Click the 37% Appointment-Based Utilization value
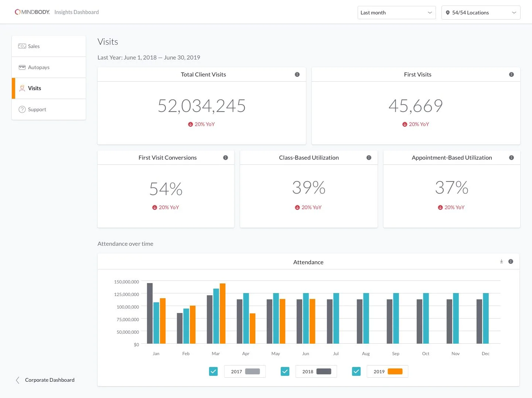The height and width of the screenshot is (398, 532). [452, 187]
